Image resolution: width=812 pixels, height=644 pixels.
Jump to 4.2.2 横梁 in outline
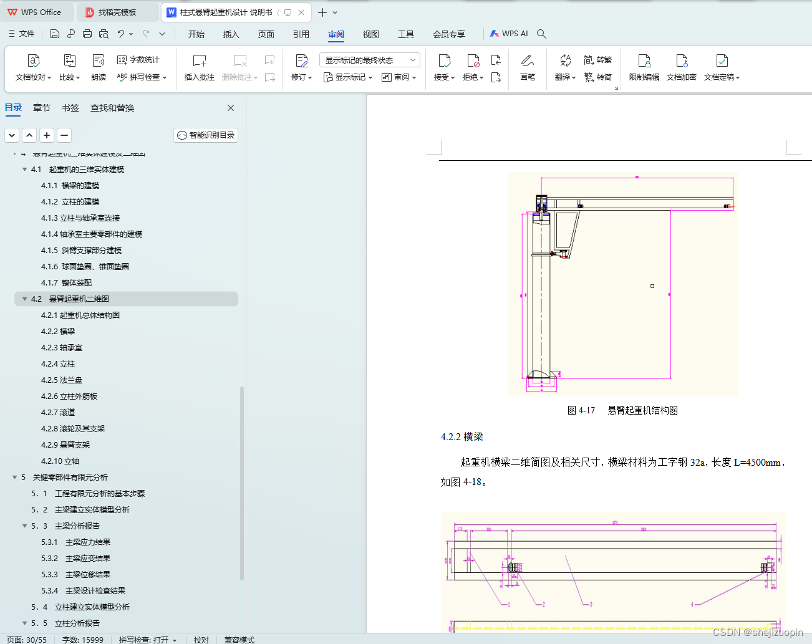[x=58, y=332]
